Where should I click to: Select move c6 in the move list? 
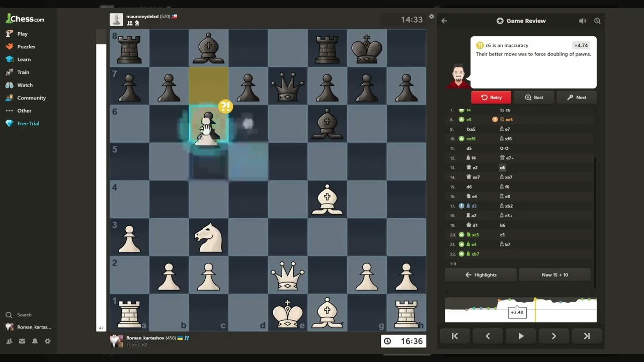coord(502,167)
